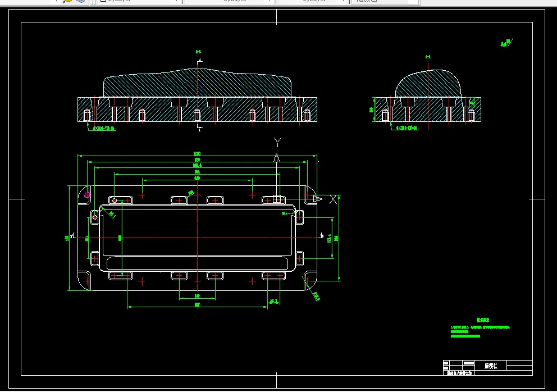Click the UCS origin square marker
Screen dimensions: 557x392
(x=277, y=199)
